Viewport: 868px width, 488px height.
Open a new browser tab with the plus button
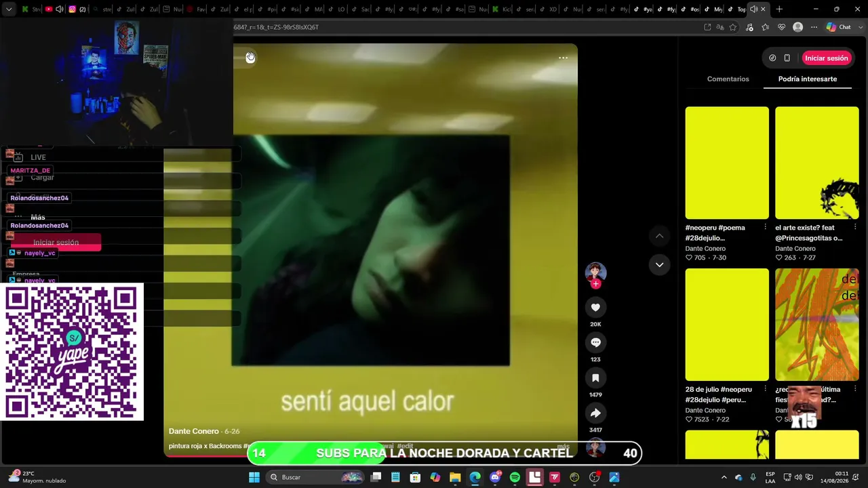(779, 9)
